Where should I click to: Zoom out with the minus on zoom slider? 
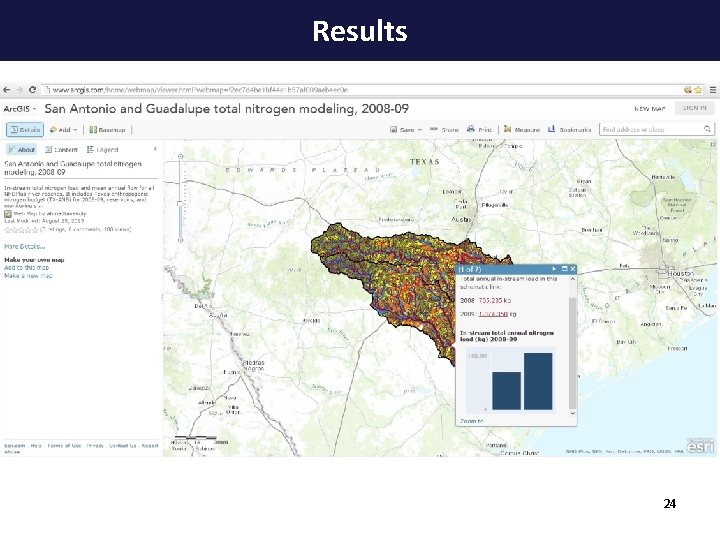coord(180,240)
